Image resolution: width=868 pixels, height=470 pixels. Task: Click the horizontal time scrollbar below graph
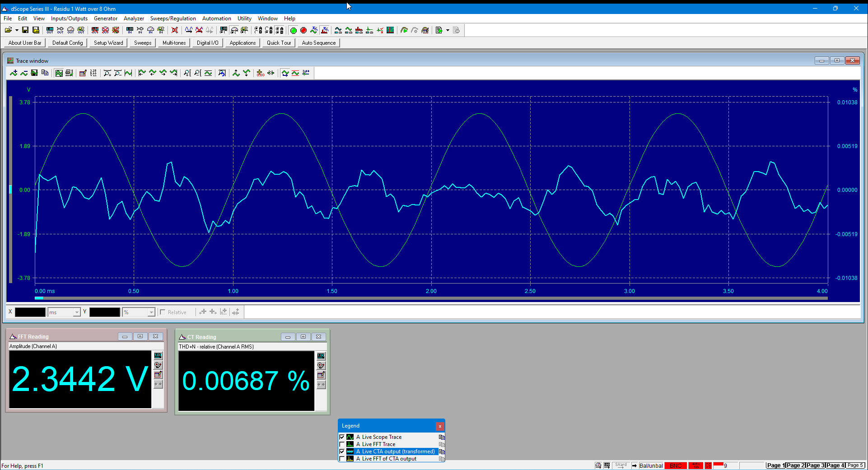[x=431, y=298]
